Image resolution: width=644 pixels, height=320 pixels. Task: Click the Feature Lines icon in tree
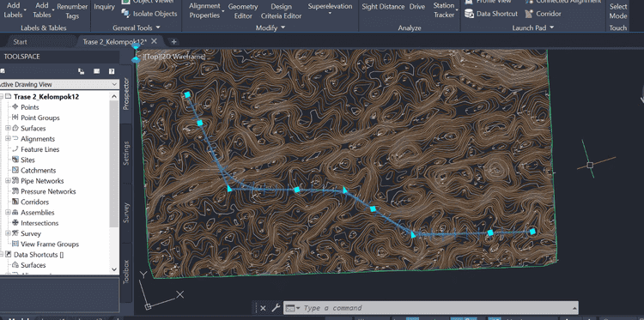pos(15,149)
